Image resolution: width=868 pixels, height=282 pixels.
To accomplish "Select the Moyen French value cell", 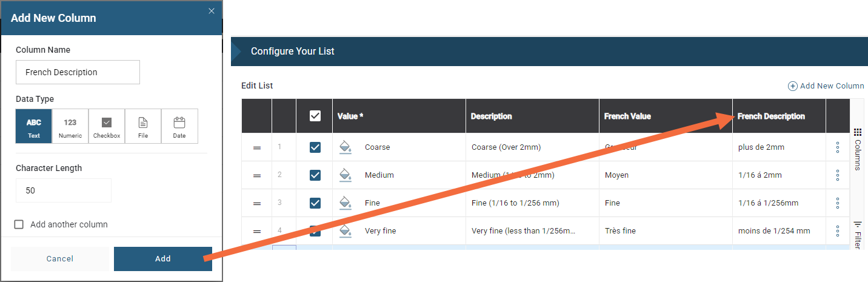I will click(666, 175).
